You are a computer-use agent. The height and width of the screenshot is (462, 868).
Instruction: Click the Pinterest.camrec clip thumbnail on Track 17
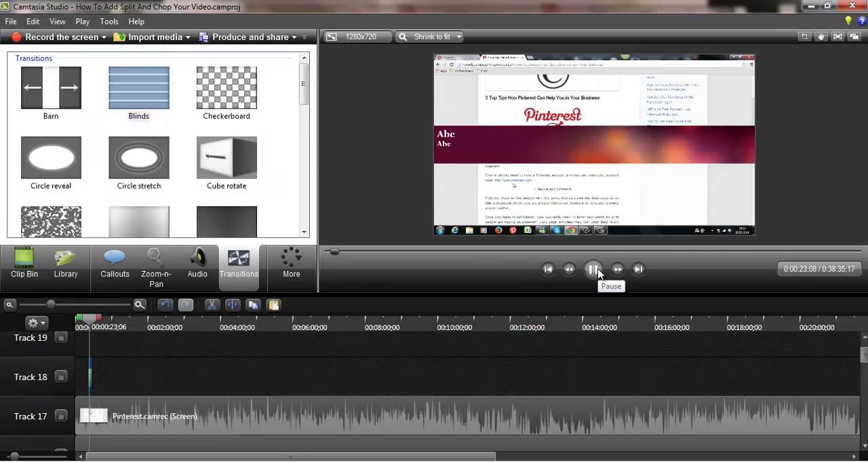[94, 416]
